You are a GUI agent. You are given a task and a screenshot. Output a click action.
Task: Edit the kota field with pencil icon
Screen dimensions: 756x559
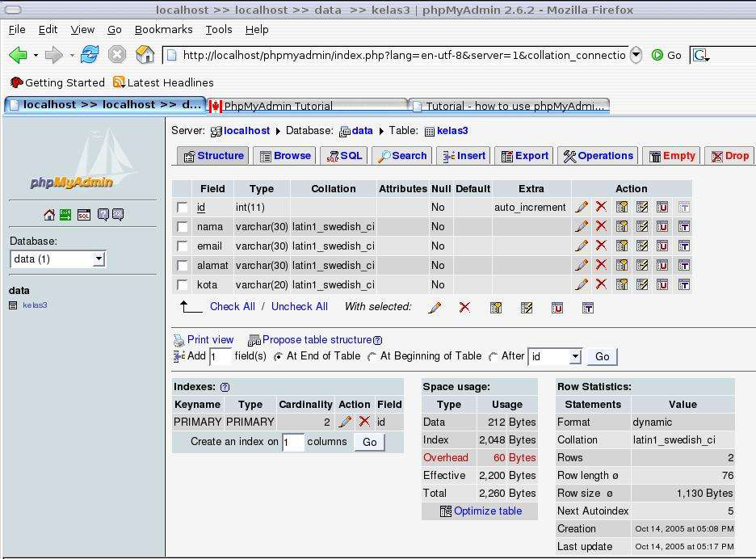(x=582, y=284)
